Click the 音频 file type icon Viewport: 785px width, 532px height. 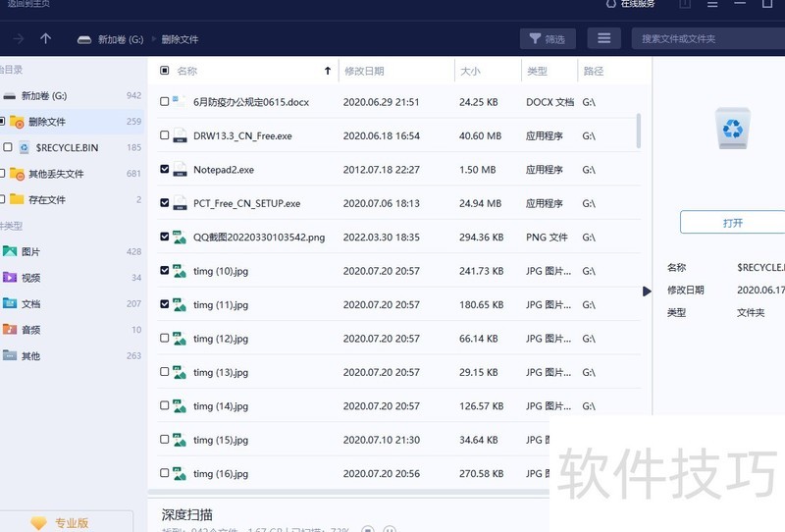(10, 330)
